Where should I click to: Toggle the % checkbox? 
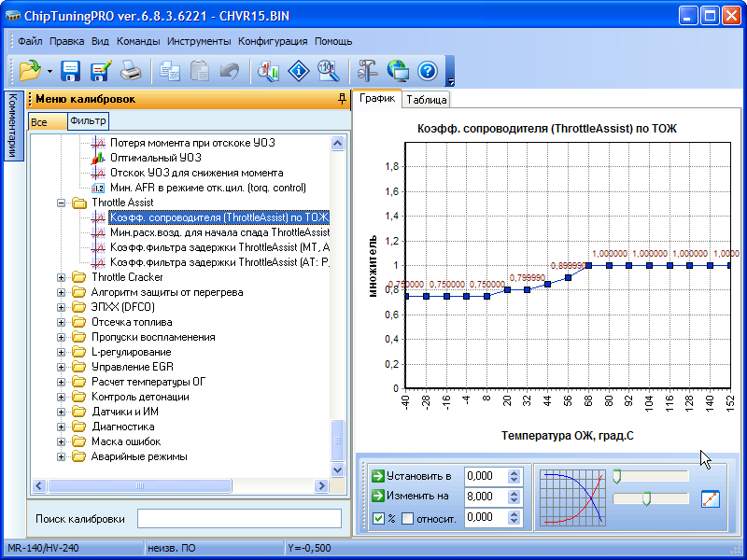click(378, 518)
